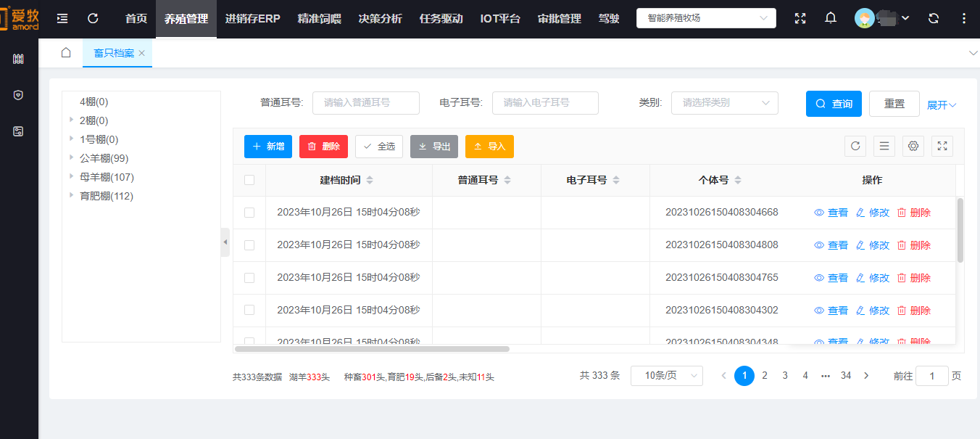Click the user avatar
This screenshot has height=439, width=980.
tap(864, 19)
